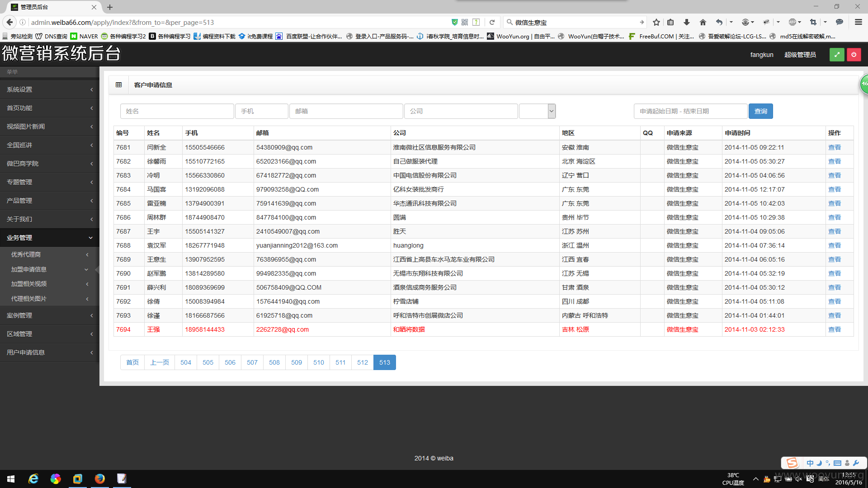868x488 pixels.
Task: Click the green shield security icon
Action: click(455, 22)
